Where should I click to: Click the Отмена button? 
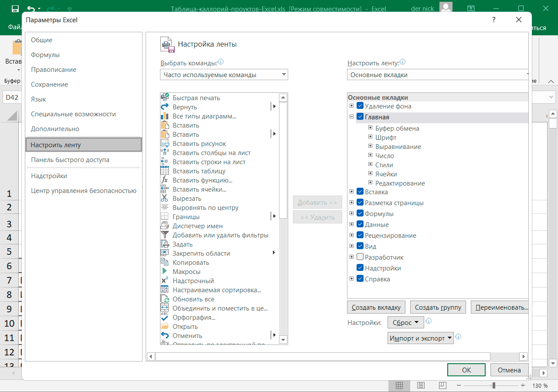point(509,370)
